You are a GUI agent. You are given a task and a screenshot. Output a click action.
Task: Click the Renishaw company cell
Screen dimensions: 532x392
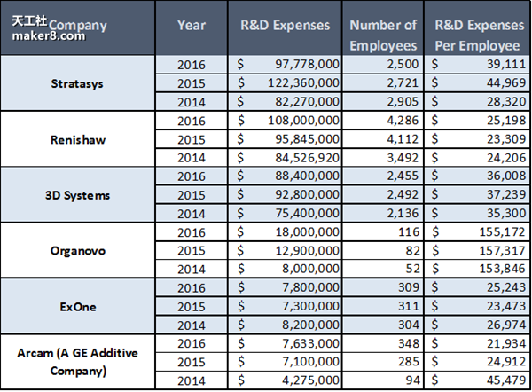coord(77,139)
